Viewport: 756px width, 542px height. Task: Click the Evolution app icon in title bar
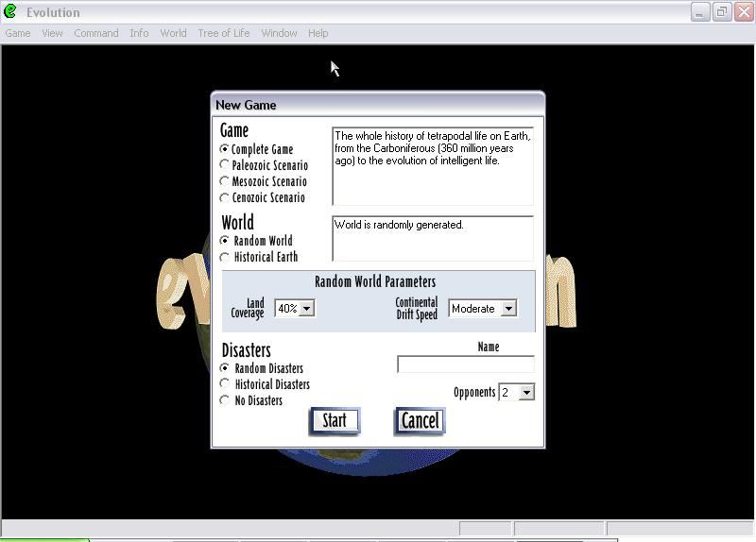click(x=10, y=12)
